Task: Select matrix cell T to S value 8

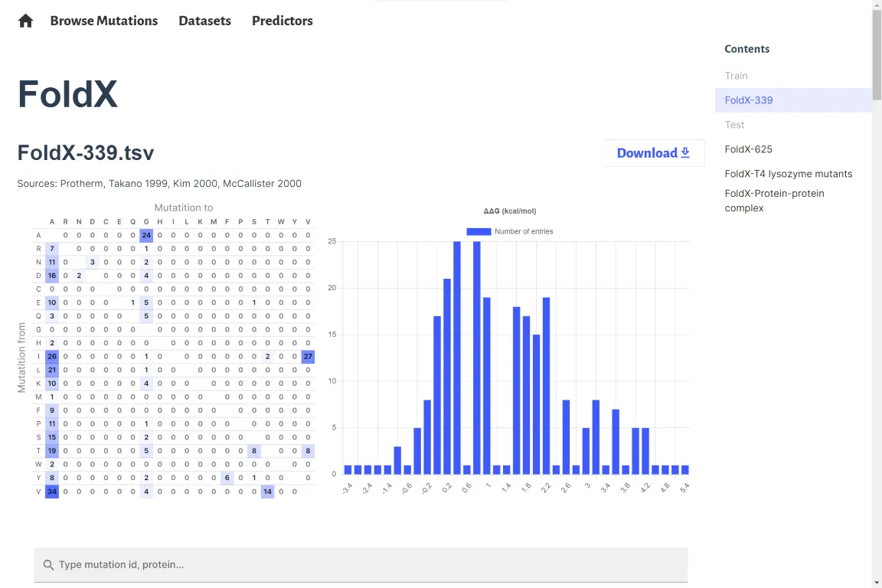Action: [254, 451]
